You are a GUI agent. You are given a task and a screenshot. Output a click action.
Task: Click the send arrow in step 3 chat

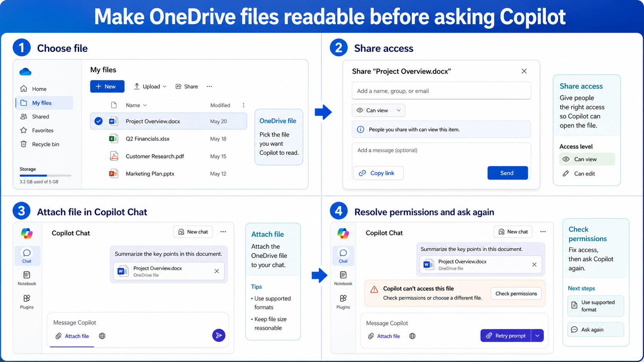tap(219, 335)
